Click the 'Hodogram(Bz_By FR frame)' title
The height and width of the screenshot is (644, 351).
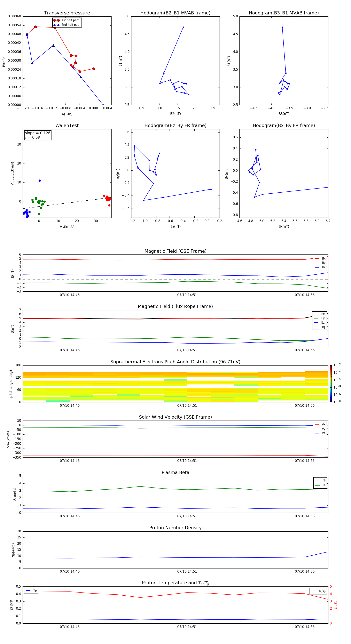(175, 125)
